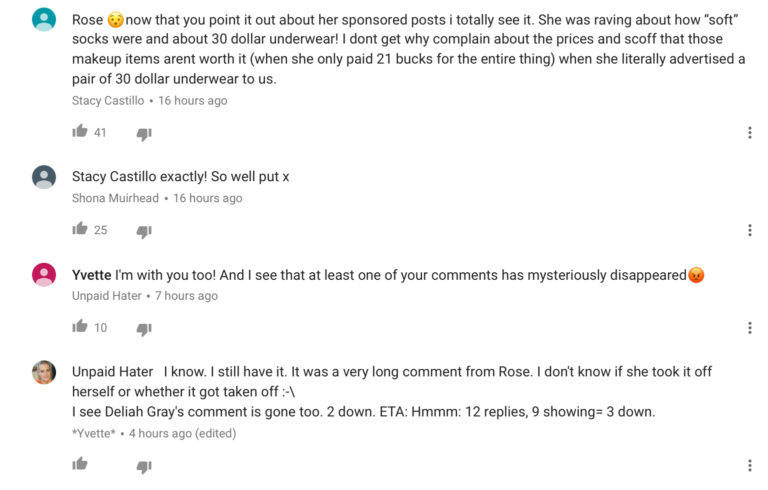Open options menu for Stacy Castillo's comment

(x=749, y=133)
